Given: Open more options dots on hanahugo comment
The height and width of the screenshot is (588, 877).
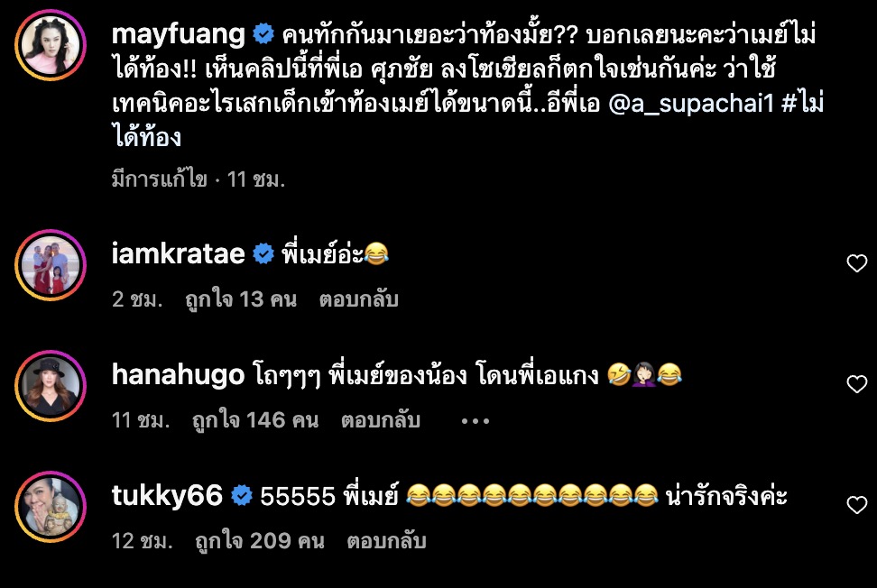Looking at the screenshot, I should click(475, 421).
